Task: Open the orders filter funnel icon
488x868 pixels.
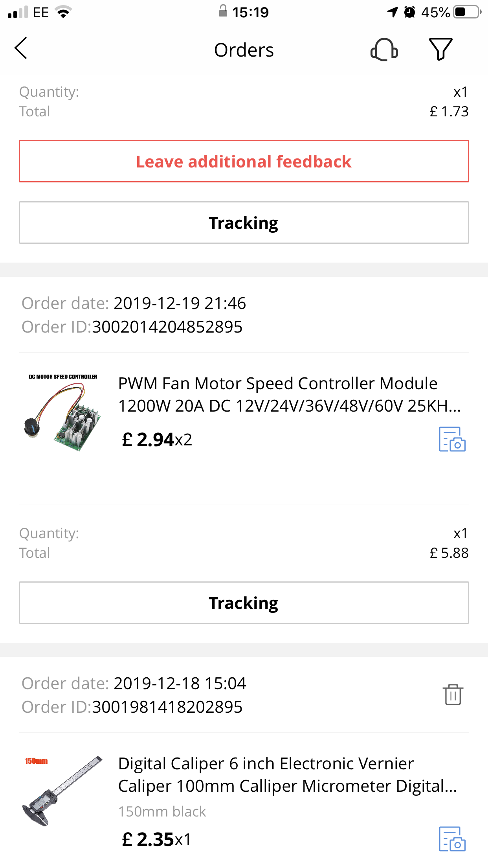Action: [x=440, y=49]
